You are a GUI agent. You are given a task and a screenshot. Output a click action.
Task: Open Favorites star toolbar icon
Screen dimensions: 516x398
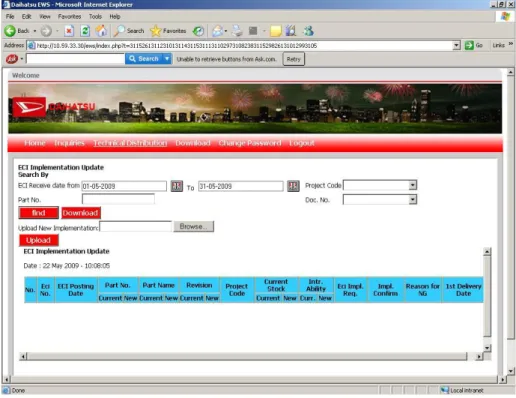(x=155, y=31)
